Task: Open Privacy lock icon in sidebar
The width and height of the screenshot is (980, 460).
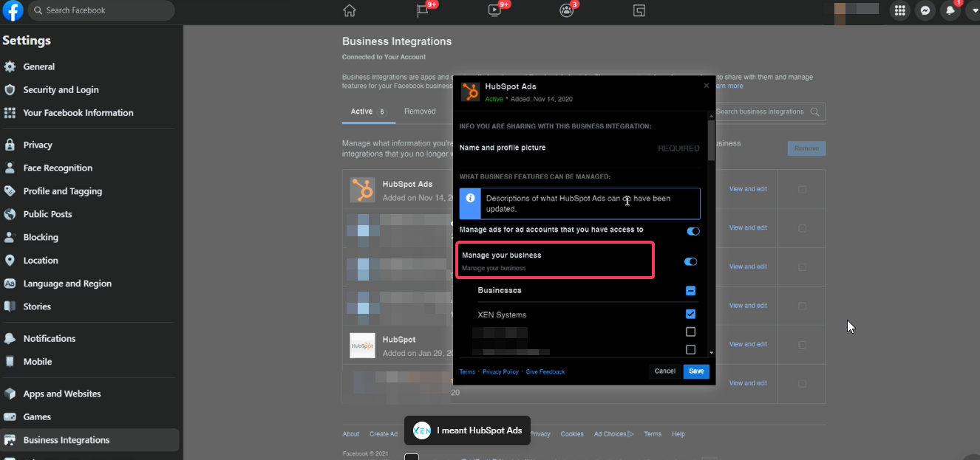Action: click(x=10, y=145)
